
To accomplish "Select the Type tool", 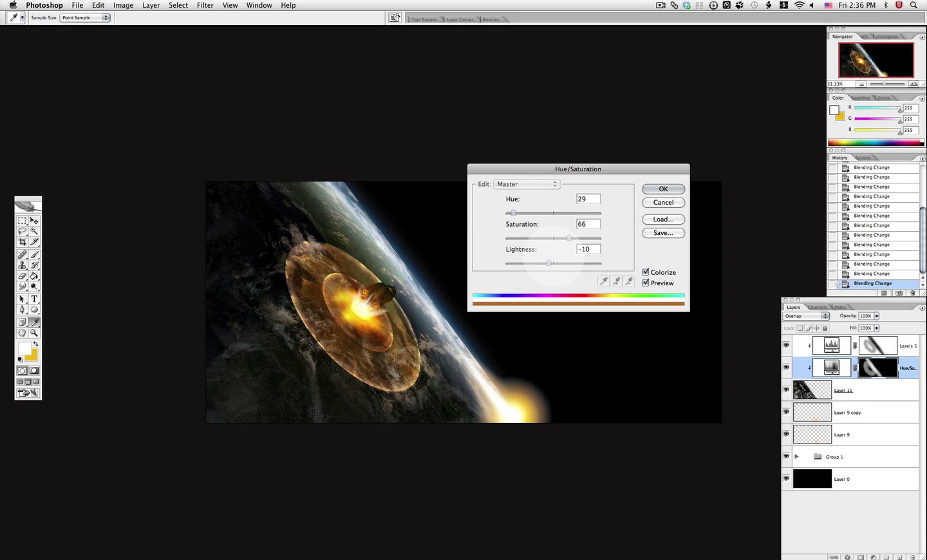I will pyautogui.click(x=34, y=299).
